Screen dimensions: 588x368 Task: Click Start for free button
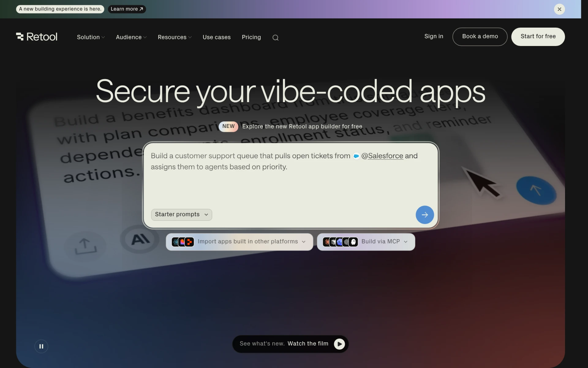pos(538,36)
